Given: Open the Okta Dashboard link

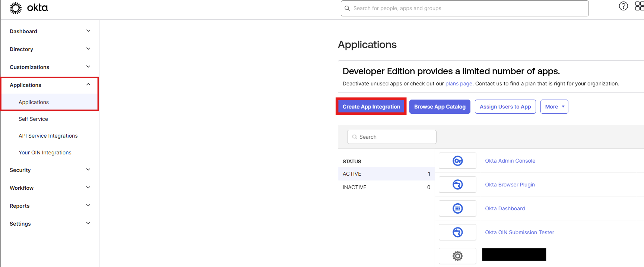Looking at the screenshot, I should pos(505,208).
